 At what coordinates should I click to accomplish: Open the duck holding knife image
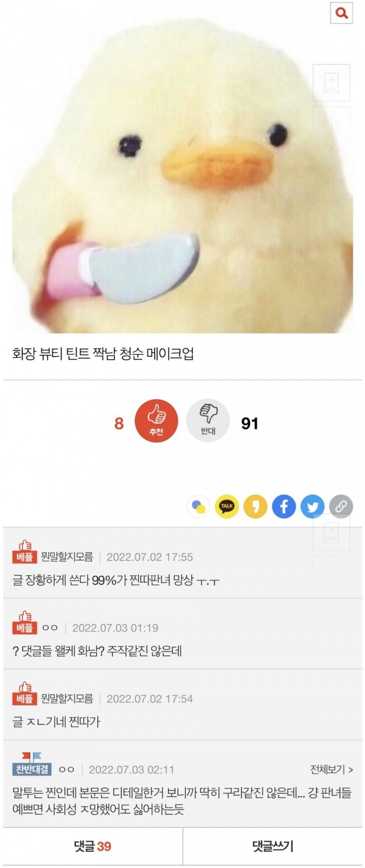(182, 167)
